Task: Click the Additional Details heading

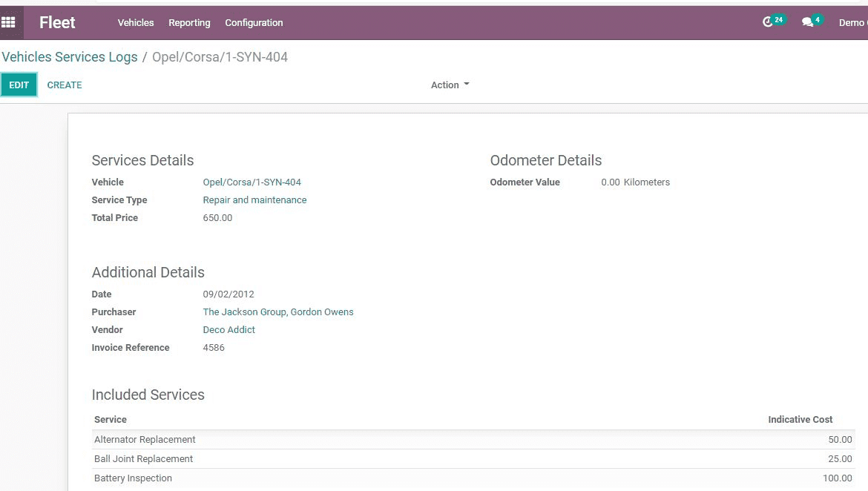Action: pos(148,272)
